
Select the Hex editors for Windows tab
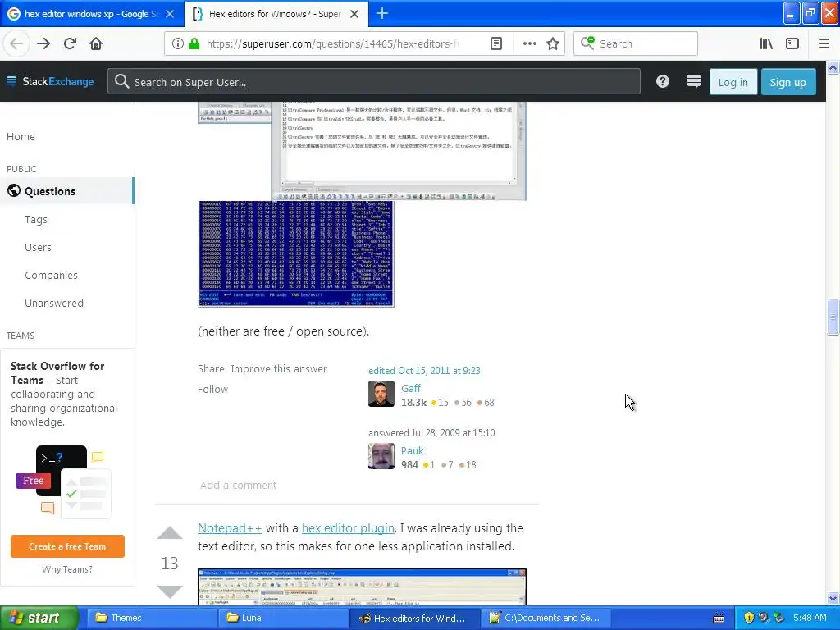(276, 14)
